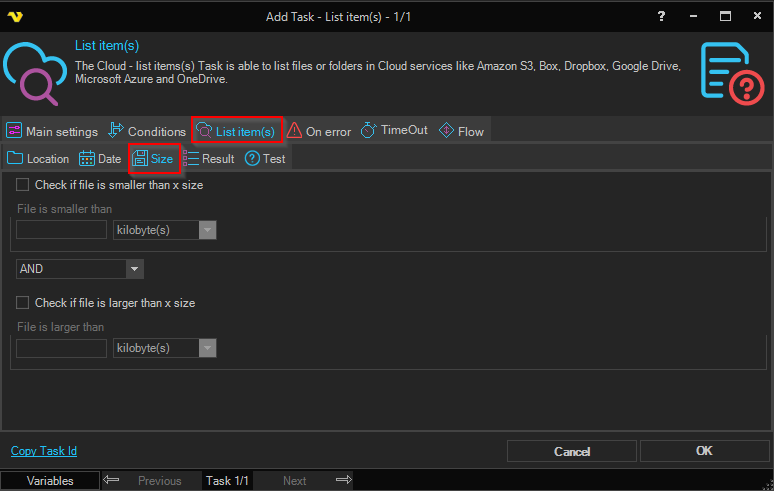Open the Location sub-tab
Image resolution: width=774 pixels, height=491 pixels.
(38, 159)
